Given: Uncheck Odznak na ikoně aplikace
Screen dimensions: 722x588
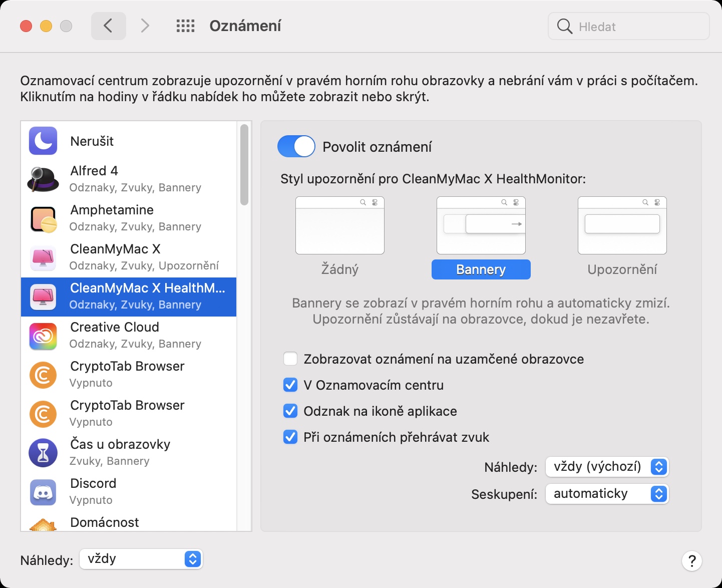Looking at the screenshot, I should (x=290, y=411).
